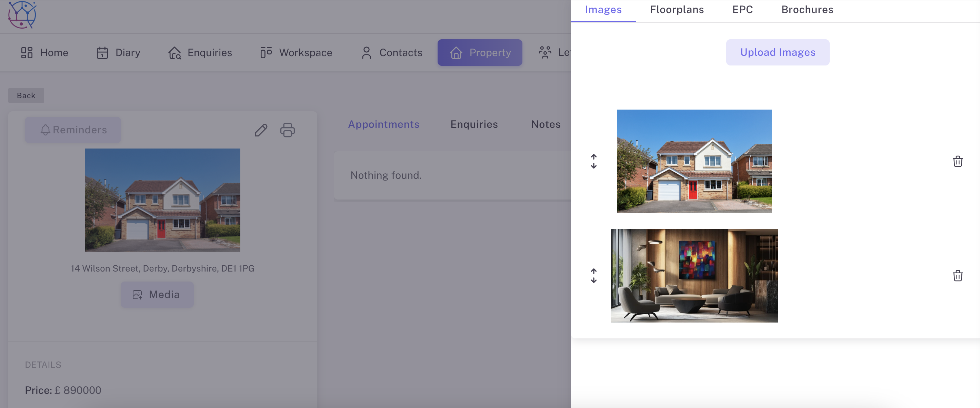Open the Media button
This screenshot has width=980, height=408.
[x=157, y=294]
